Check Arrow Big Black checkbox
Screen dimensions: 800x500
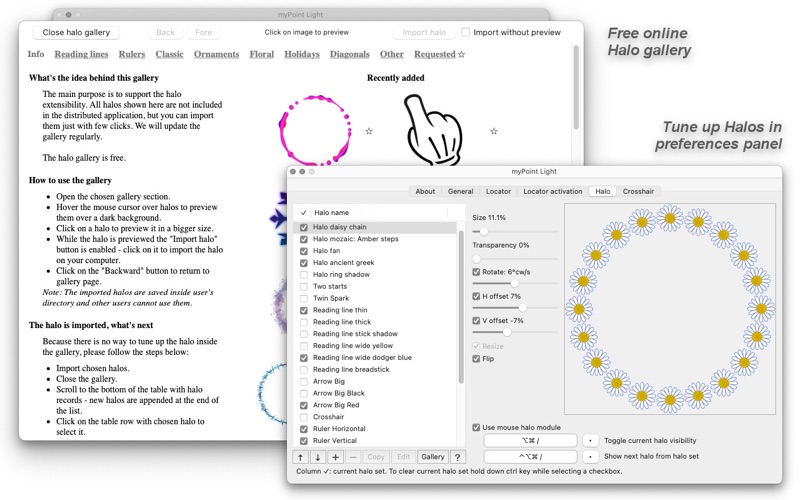point(304,393)
